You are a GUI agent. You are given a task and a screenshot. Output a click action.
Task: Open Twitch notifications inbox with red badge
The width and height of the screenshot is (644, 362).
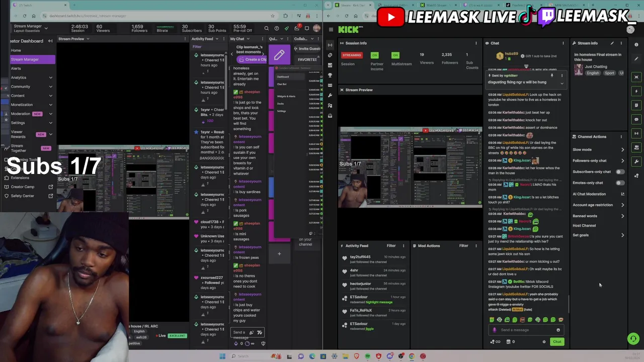click(x=297, y=28)
